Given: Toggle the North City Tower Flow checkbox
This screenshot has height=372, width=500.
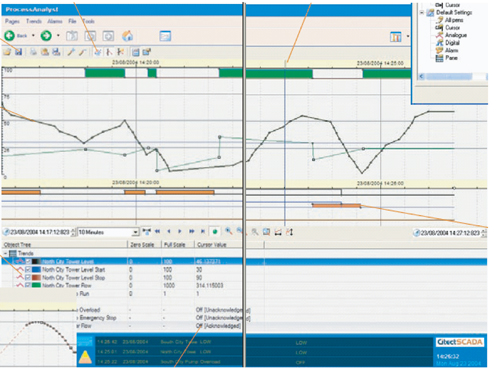Looking at the screenshot, I should tap(28, 285).
